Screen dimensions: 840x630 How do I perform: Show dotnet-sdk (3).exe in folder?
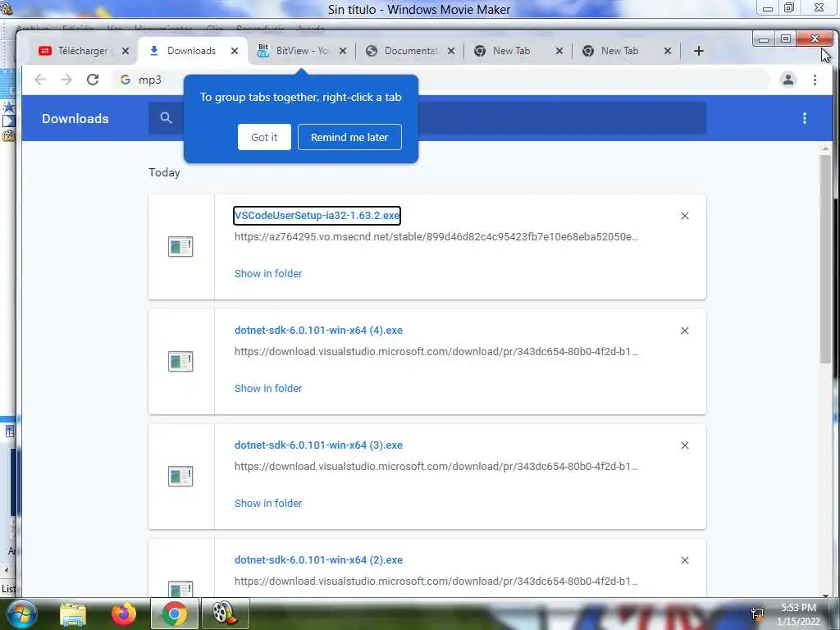268,503
